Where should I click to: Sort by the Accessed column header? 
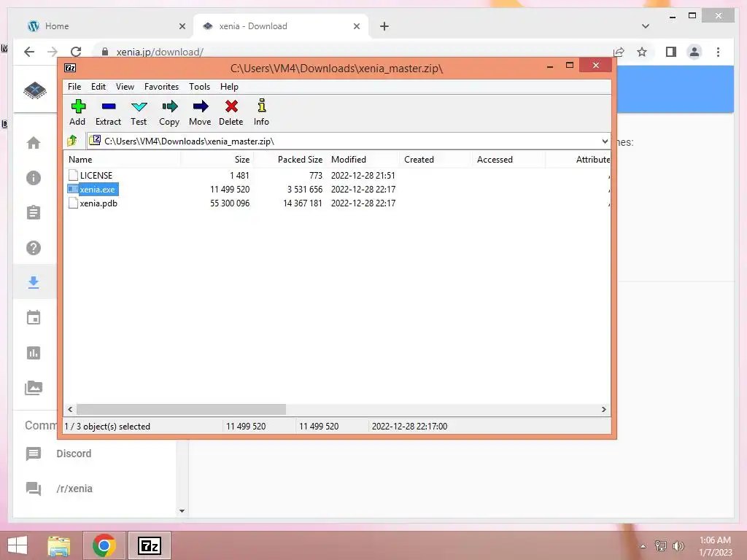[508, 160]
